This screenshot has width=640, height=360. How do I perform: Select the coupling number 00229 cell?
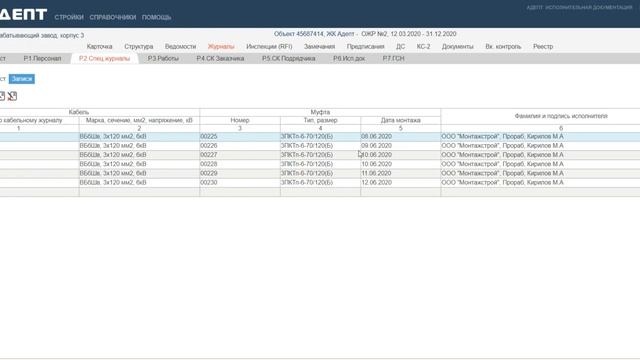pyautogui.click(x=240, y=173)
